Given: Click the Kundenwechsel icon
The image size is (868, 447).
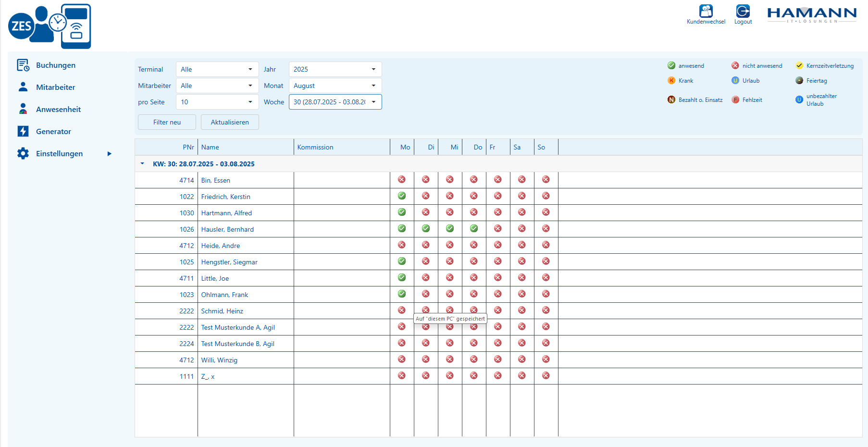Looking at the screenshot, I should click(x=706, y=11).
